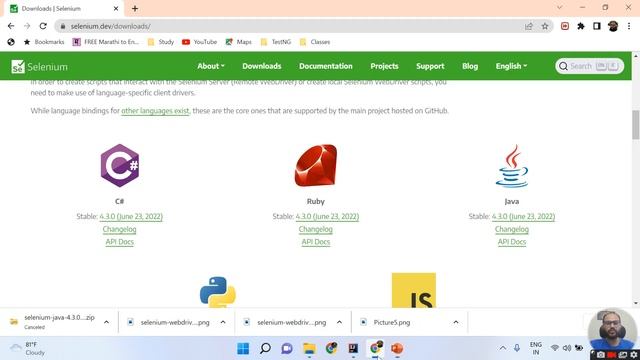Expand options for selenium-java-4.3.0 zip download
The width and height of the screenshot is (640, 360).
106,322
